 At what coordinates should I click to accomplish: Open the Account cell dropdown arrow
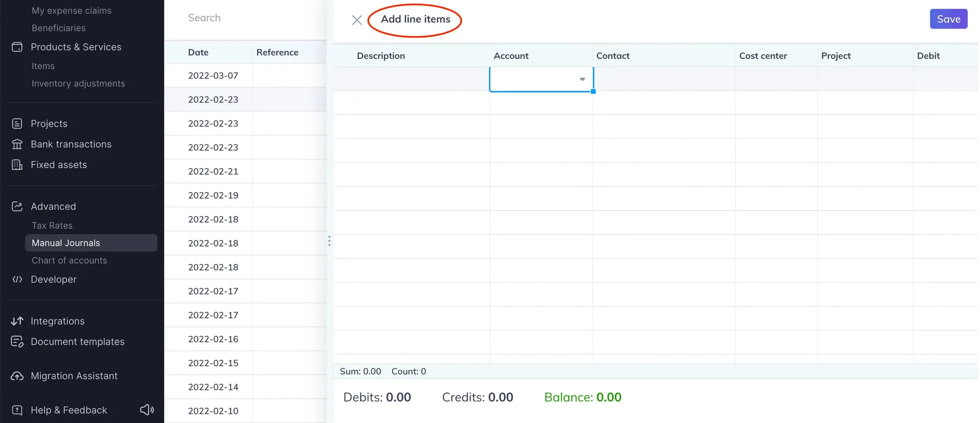[582, 79]
